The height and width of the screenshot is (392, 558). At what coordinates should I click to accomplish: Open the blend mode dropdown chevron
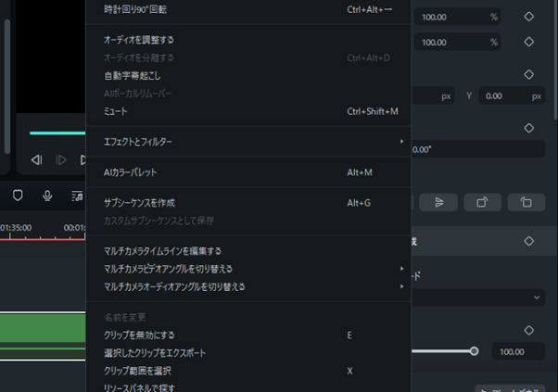537,297
